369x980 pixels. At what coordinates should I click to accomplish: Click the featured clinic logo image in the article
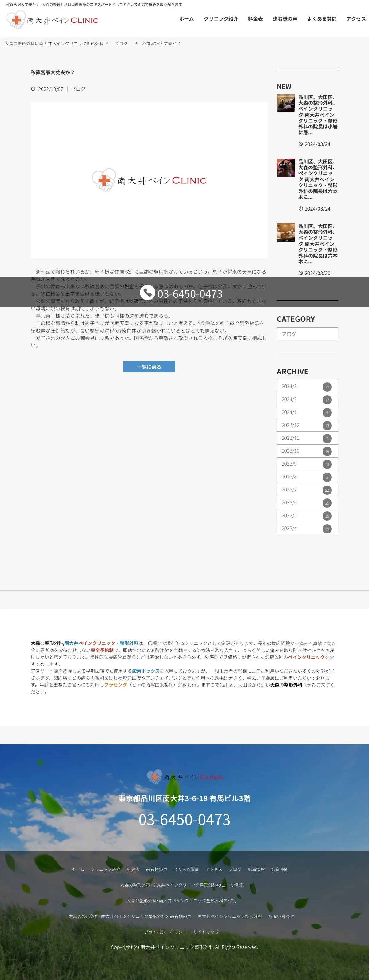click(x=149, y=180)
